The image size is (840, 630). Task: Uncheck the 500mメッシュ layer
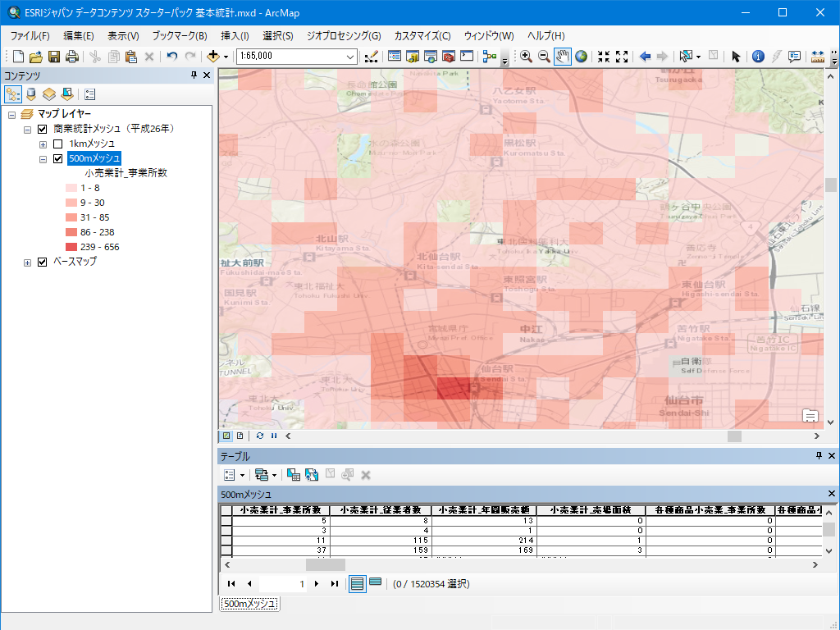[58, 159]
